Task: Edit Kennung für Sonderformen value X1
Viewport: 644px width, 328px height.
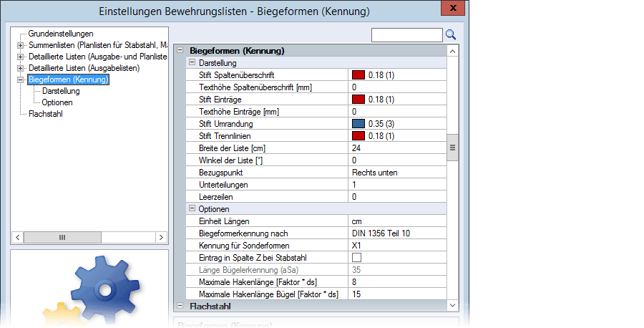Action: 397,246
